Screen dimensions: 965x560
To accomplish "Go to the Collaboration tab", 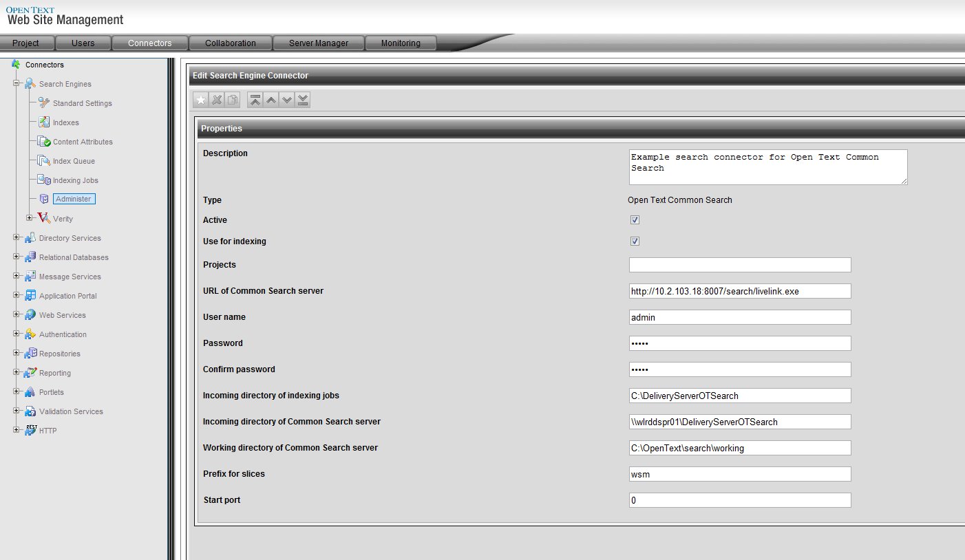I will 231,43.
